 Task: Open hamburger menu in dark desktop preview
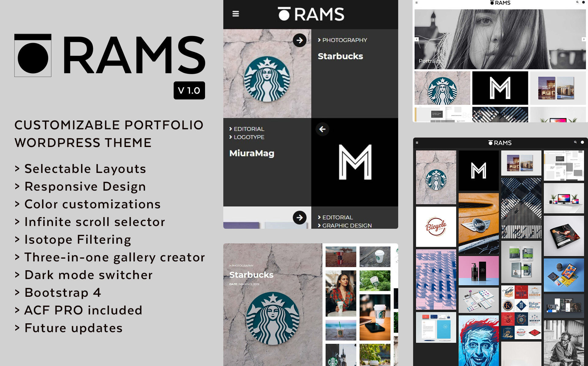coord(417,142)
